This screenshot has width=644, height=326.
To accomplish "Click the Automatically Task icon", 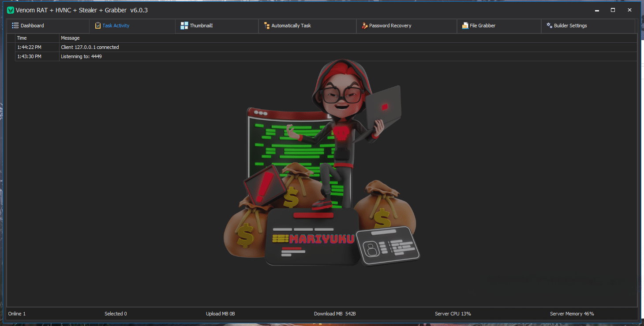I will 266,26.
